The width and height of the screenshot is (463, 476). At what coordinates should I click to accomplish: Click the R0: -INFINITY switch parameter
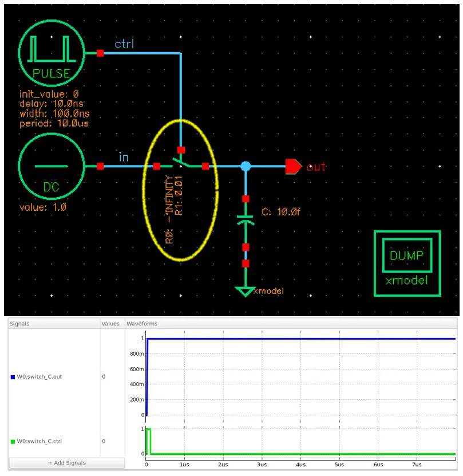[169, 210]
